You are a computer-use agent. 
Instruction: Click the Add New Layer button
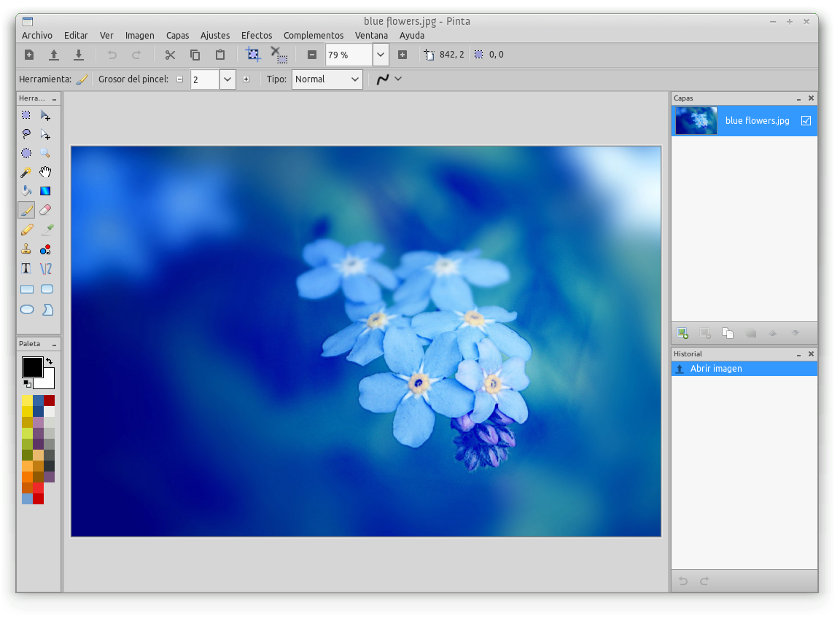[x=682, y=333]
